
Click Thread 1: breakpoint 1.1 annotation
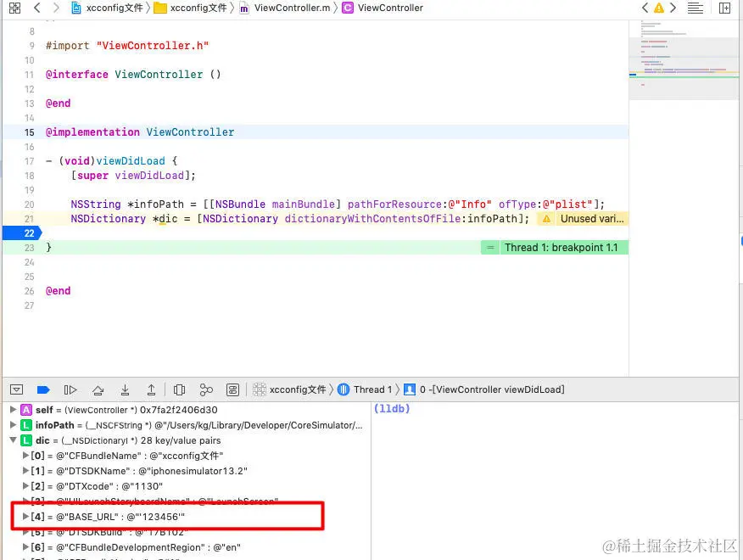pos(555,248)
